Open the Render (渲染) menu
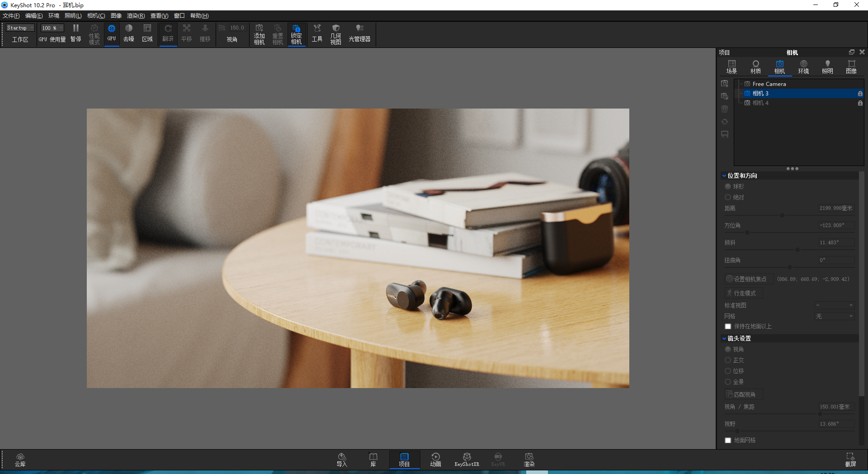This screenshot has height=474, width=868. coord(136,16)
